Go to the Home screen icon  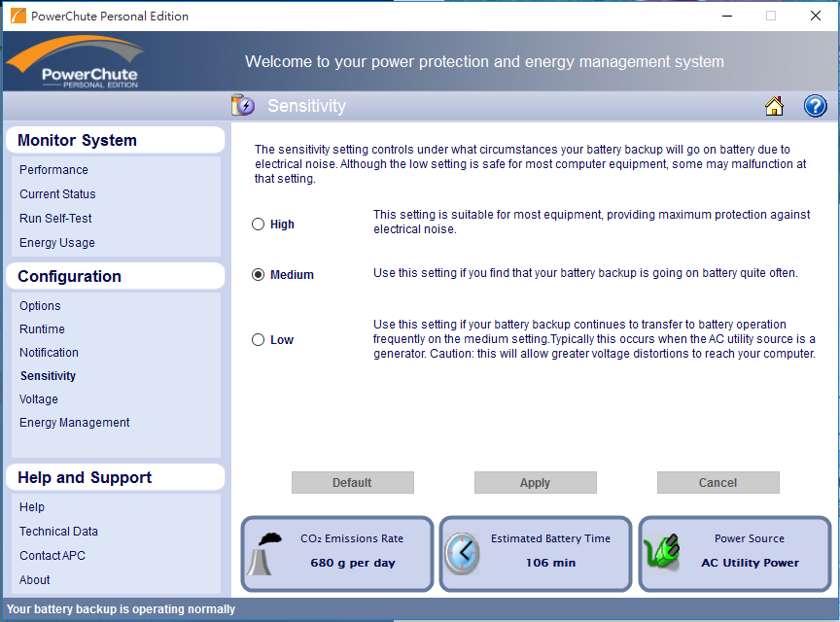tap(774, 106)
